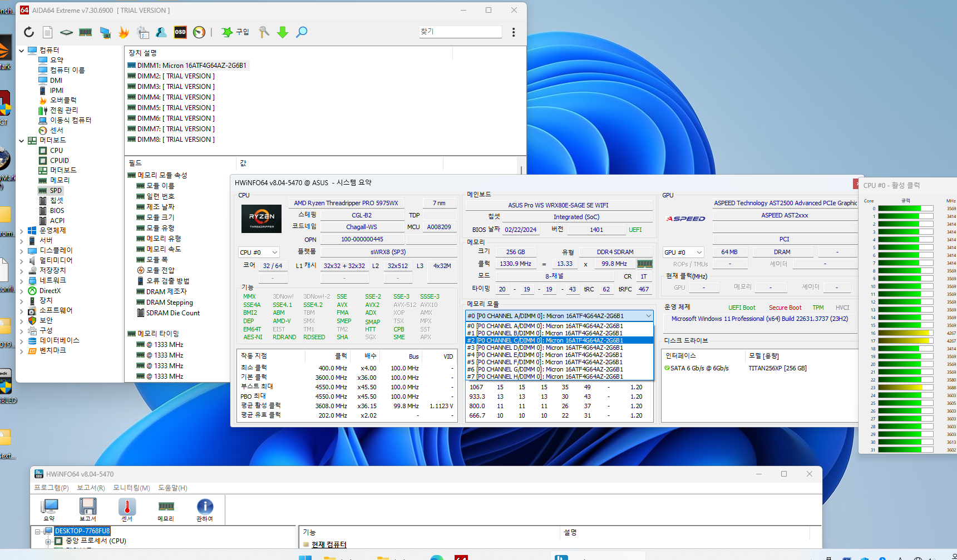Click the memory module icon in AIDA64 toolbar
957x560 pixels.
(x=85, y=32)
